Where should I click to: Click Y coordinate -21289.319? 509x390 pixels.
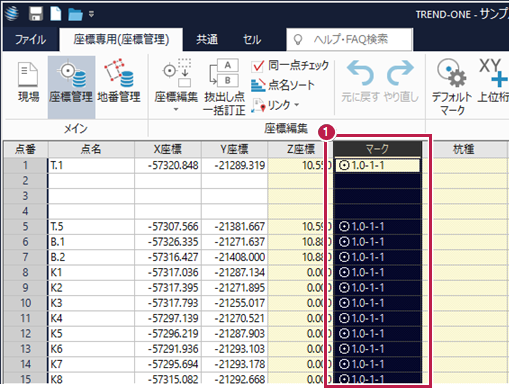click(x=235, y=165)
